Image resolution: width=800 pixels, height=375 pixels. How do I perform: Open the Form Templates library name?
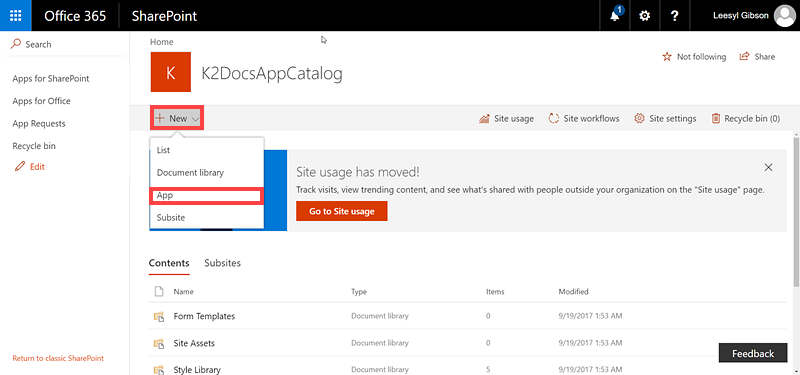tap(204, 316)
